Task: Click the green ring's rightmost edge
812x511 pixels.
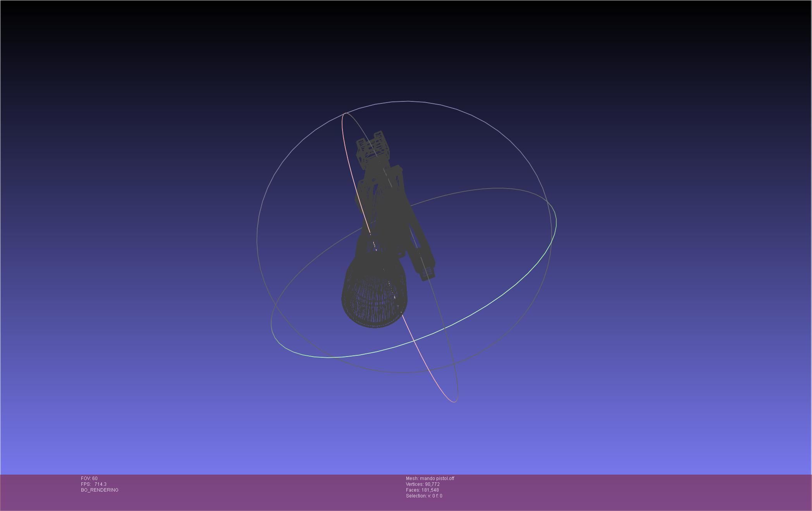Action: pos(556,223)
